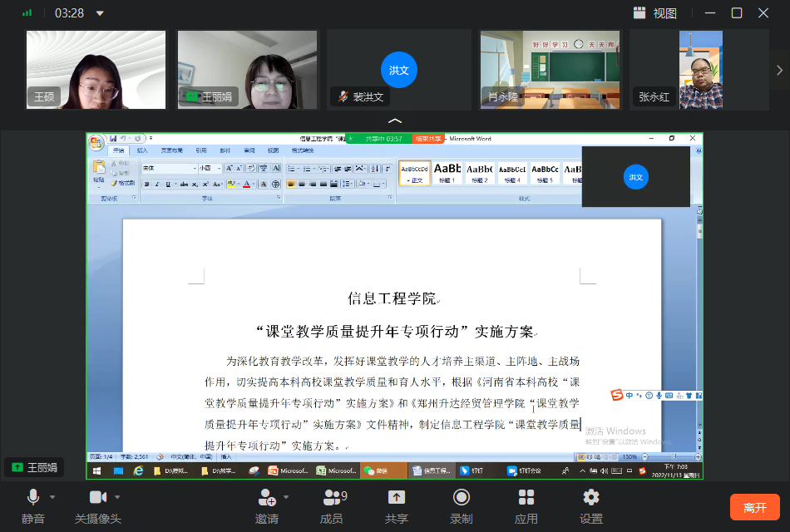Open audio options arrow beside 静音
The width and height of the screenshot is (790, 532).
coord(53,497)
